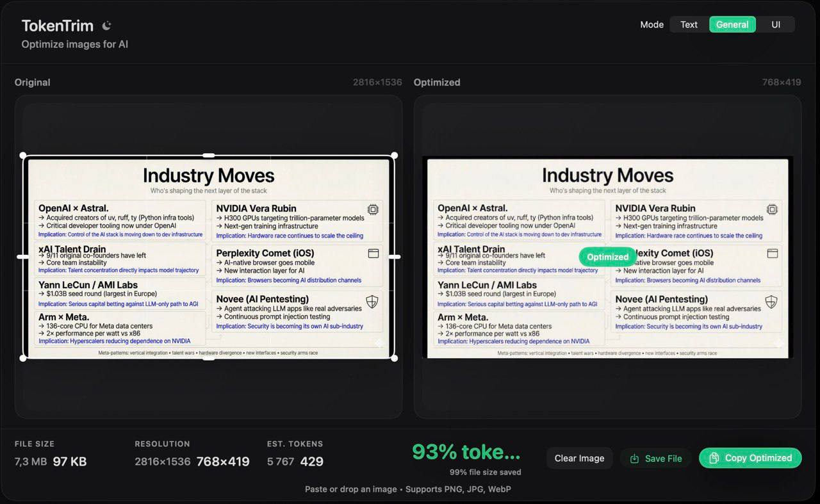Click the left edge crop handle
820x504 pixels.
(24, 257)
